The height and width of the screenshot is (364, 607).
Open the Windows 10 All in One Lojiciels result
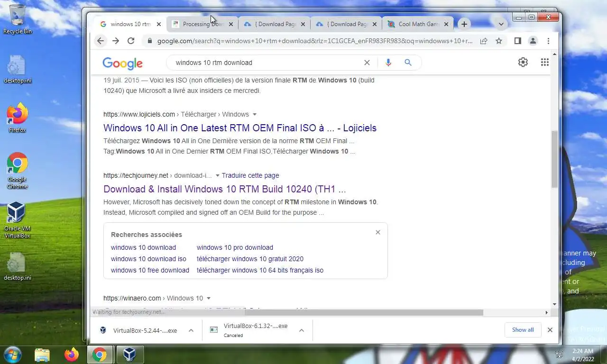[x=240, y=128]
